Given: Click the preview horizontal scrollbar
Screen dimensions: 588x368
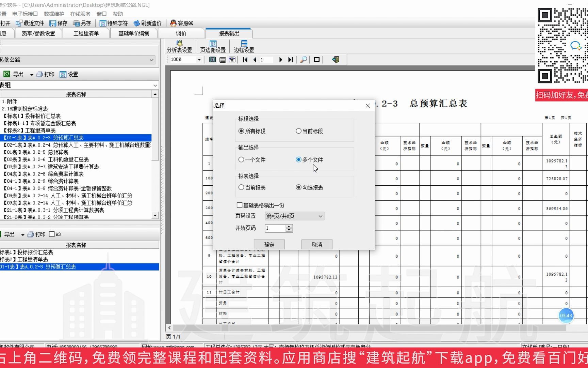Looking at the screenshot, I should tap(369, 328).
